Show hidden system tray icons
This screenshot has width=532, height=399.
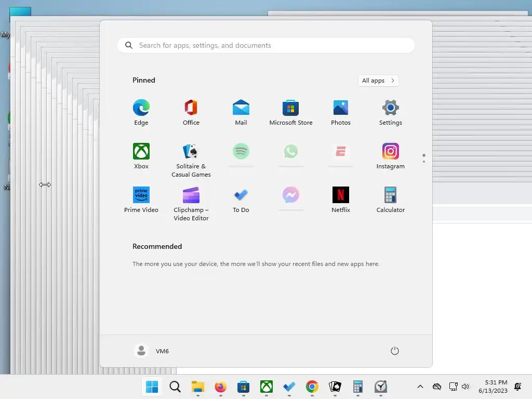pyautogui.click(x=420, y=387)
